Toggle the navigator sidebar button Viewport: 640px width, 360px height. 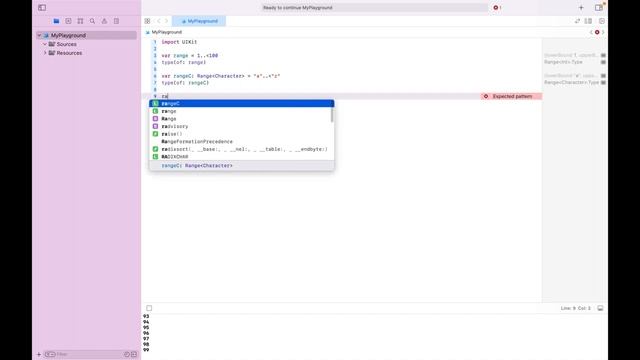[x=42, y=8]
